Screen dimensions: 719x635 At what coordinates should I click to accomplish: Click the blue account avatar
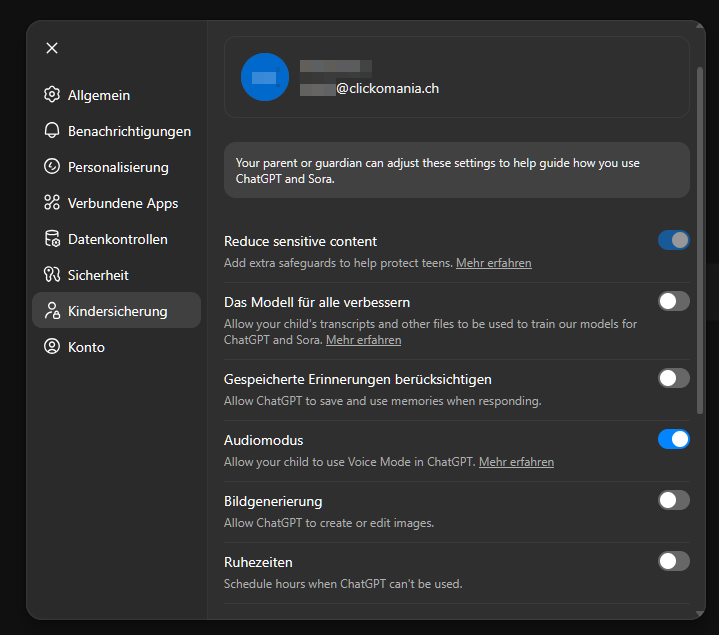pos(265,78)
